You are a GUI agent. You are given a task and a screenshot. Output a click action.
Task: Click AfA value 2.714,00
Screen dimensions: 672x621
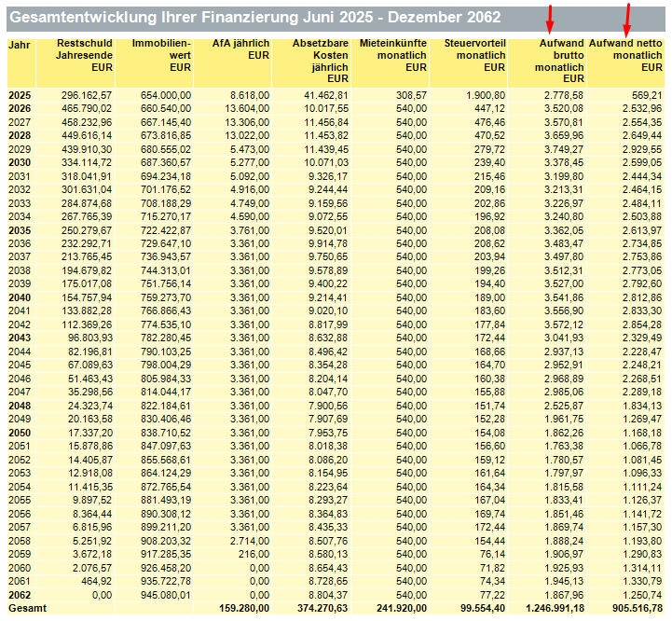[x=250, y=541]
